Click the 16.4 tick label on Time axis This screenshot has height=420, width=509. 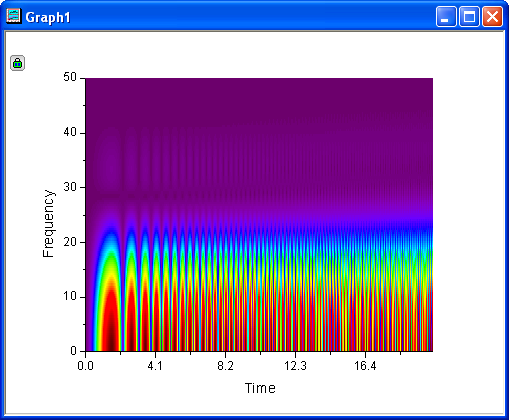365,366
